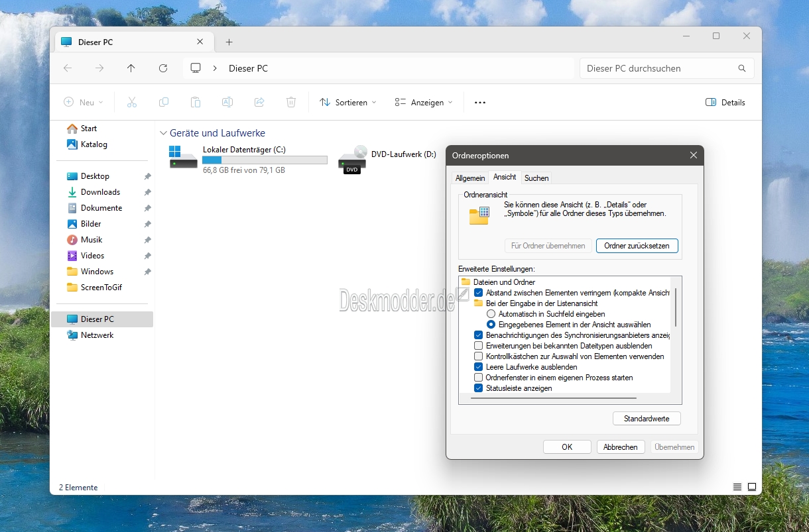Click Ordner zurücksetzen button
The image size is (809, 532).
[637, 246]
